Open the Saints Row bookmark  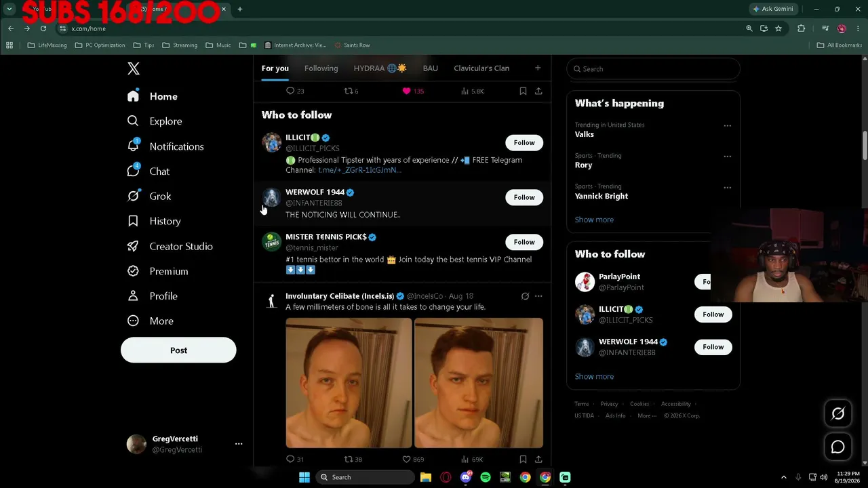352,45
